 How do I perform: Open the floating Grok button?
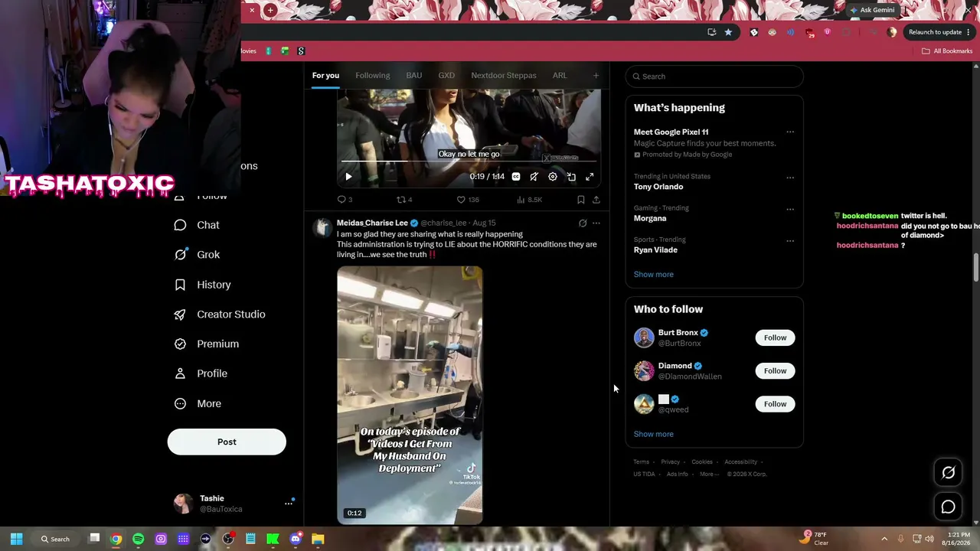948,473
